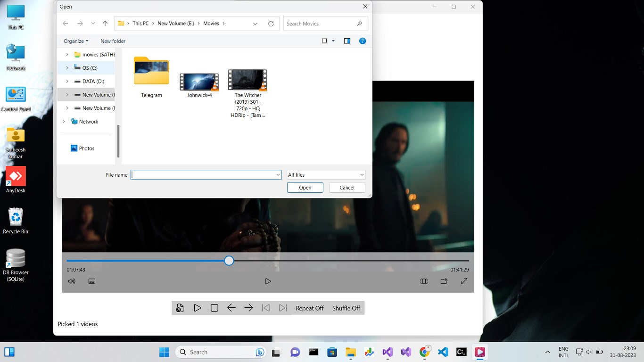Refresh the Movies folder listing
Image resolution: width=644 pixels, height=362 pixels.
click(x=271, y=24)
